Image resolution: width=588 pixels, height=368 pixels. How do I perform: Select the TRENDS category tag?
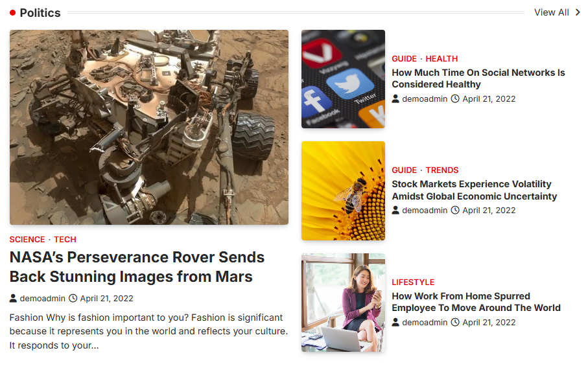pos(441,170)
